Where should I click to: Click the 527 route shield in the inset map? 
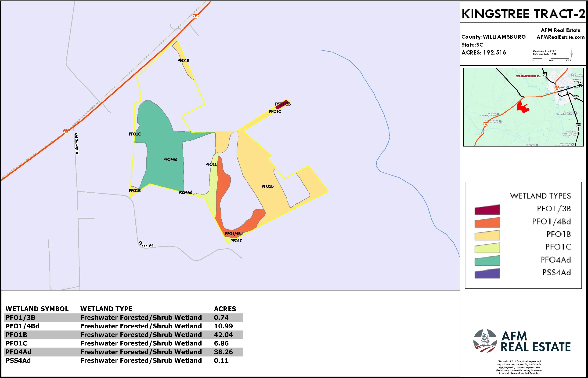[545, 74]
